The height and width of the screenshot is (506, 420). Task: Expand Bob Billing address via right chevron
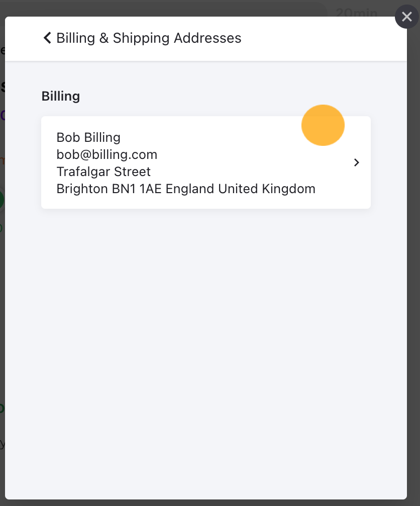(356, 162)
